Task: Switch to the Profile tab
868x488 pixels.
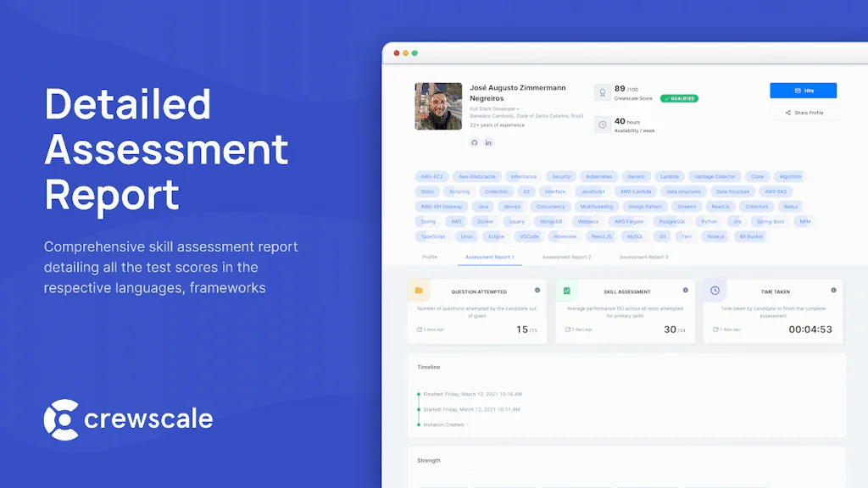Action: pos(430,258)
